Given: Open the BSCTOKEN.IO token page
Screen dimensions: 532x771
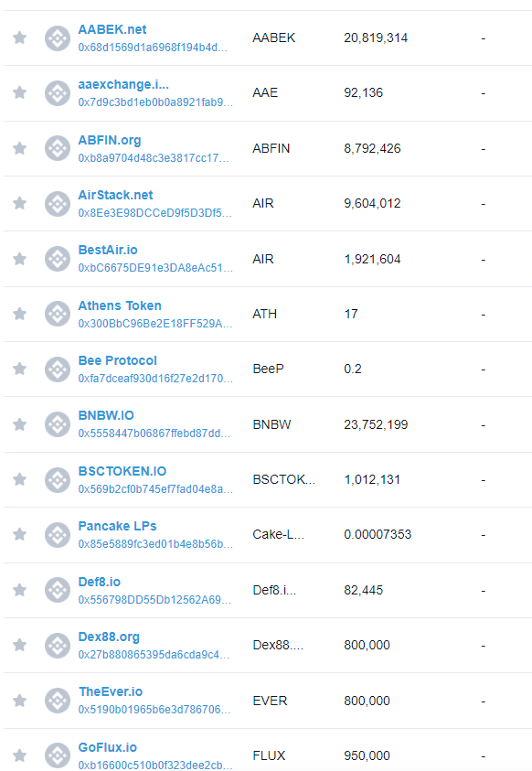Looking at the screenshot, I should tap(122, 471).
